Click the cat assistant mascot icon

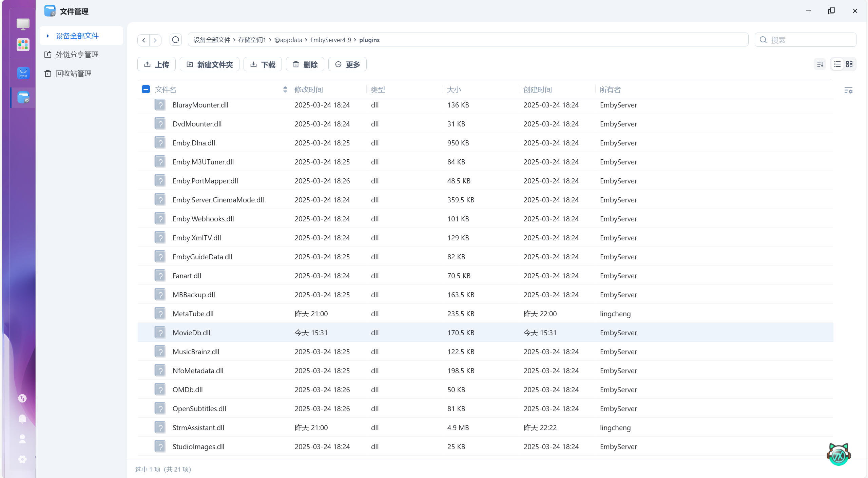838,454
